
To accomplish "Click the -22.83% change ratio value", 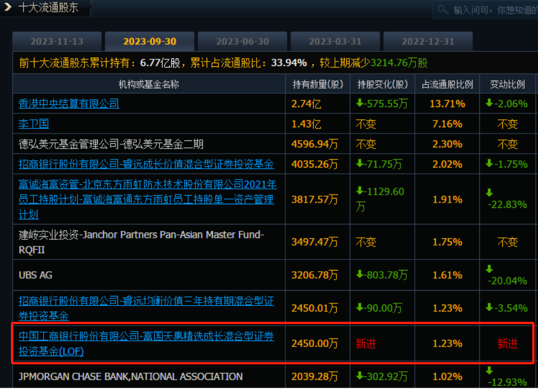I will (x=507, y=204).
